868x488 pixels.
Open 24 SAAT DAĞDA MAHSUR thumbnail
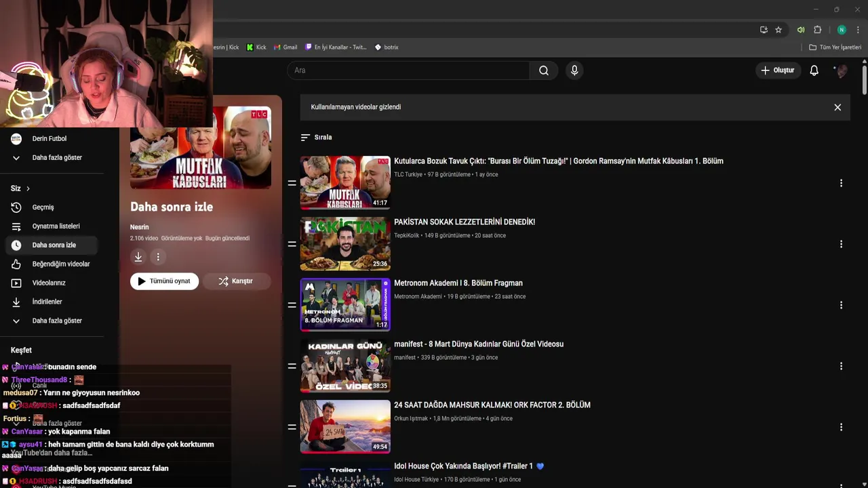point(345,426)
